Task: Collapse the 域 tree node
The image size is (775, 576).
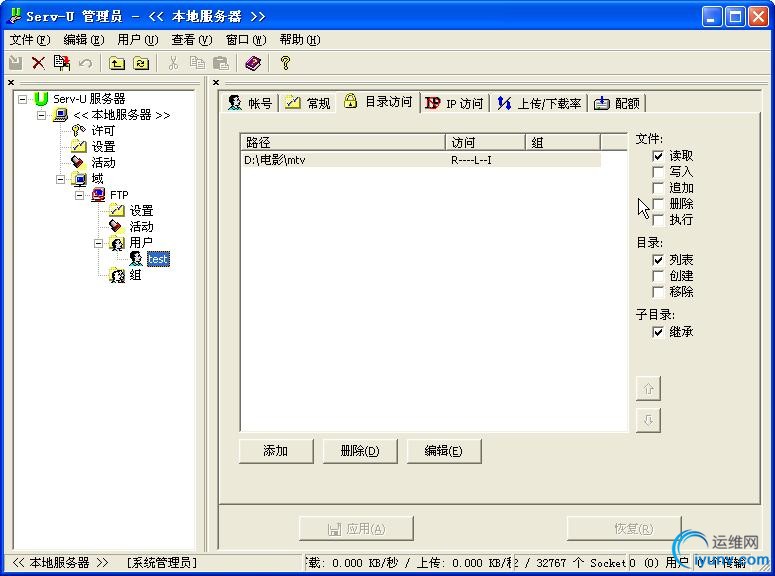Action: 61,179
